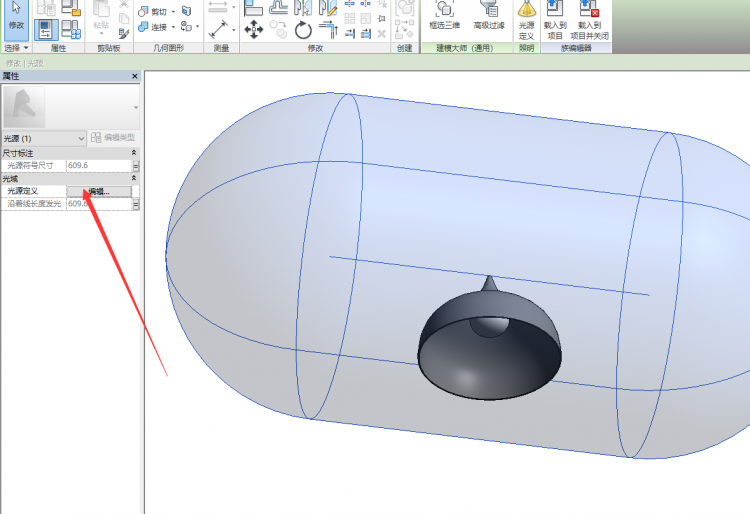Select the 修改 (Modify) arrow tool
The width and height of the screenshot is (750, 514).
click(x=16, y=17)
